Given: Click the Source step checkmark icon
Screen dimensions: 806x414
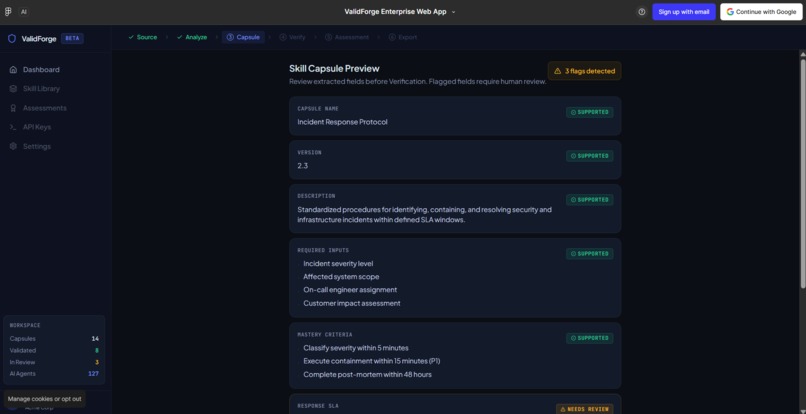Looking at the screenshot, I should [x=131, y=37].
